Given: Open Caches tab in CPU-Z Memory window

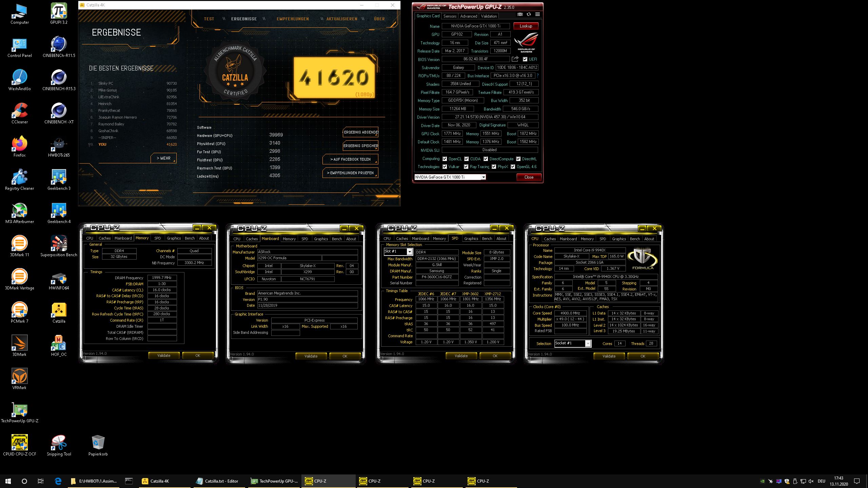Looking at the screenshot, I should pos(104,238).
